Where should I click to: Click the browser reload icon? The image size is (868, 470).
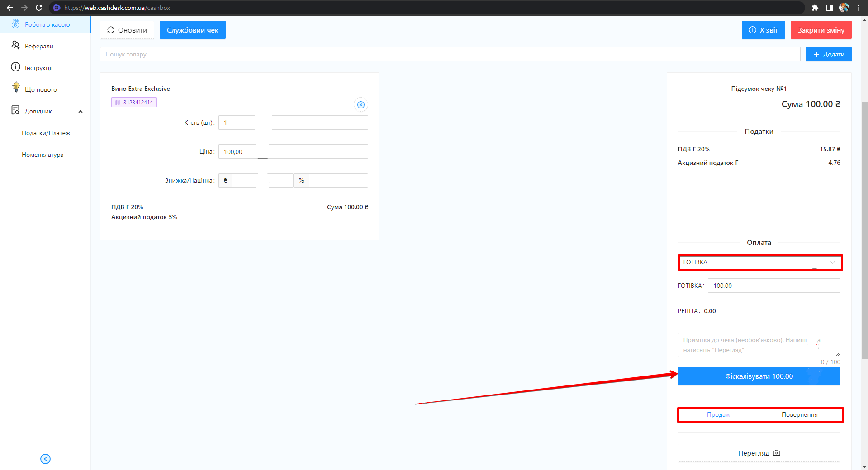(x=39, y=8)
